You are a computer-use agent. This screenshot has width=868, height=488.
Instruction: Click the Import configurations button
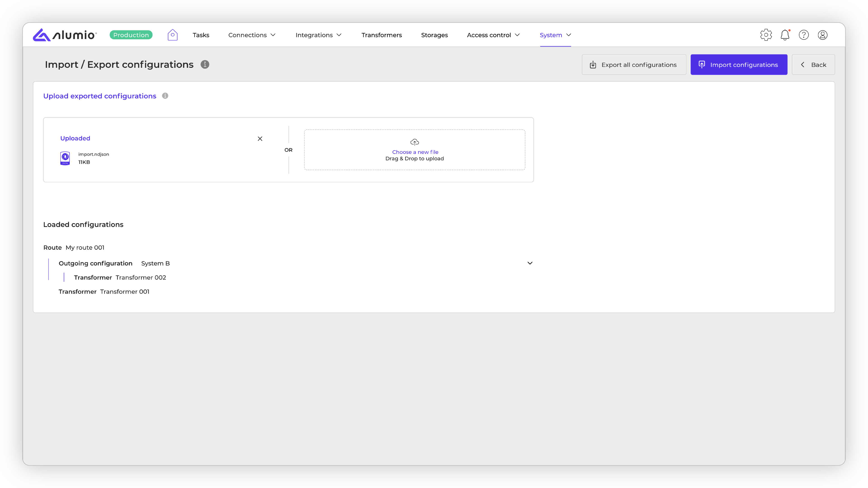click(x=739, y=65)
